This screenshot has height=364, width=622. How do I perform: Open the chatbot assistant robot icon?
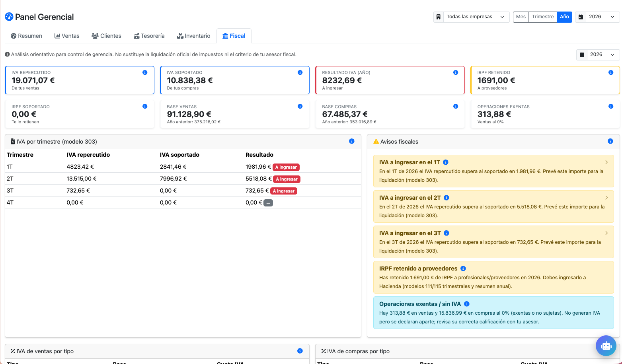606,346
